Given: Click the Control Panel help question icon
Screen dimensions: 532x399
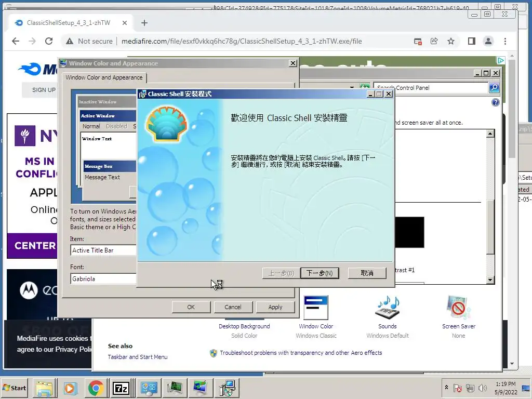Looking at the screenshot, I should pyautogui.click(x=495, y=102).
